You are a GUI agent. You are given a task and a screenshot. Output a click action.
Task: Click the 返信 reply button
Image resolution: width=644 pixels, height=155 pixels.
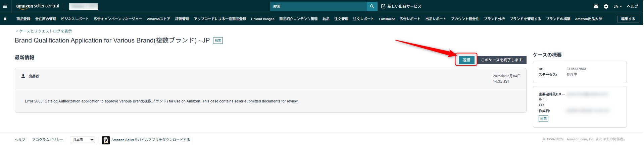466,60
